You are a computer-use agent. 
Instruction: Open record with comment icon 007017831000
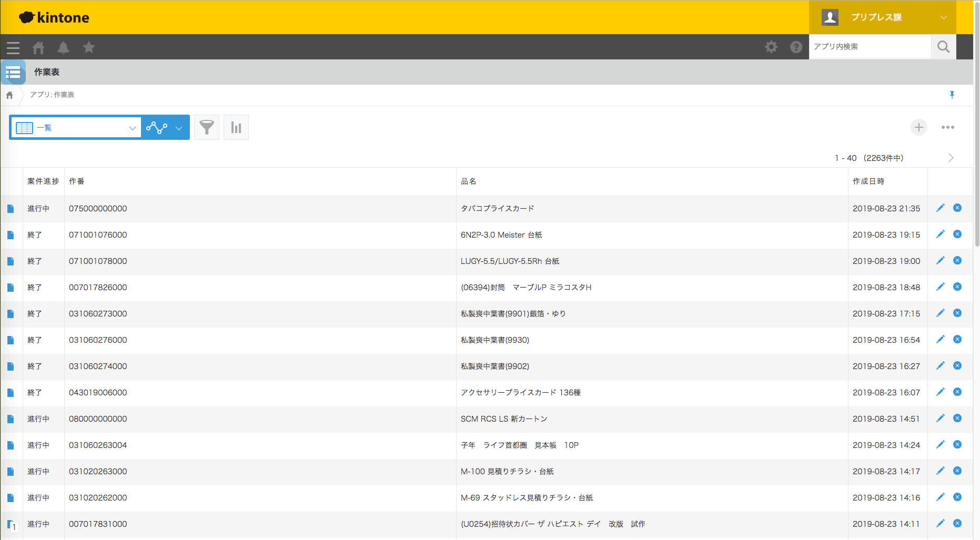[12, 525]
